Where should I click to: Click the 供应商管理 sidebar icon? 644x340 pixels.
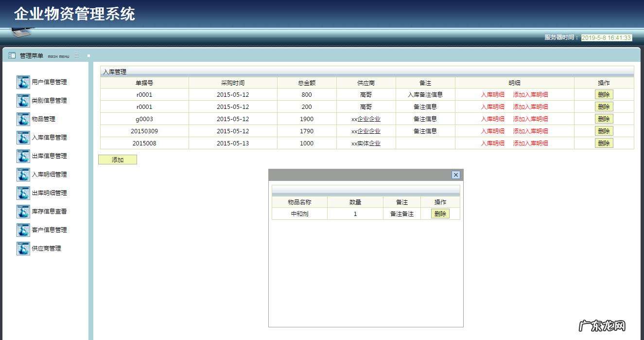tap(23, 249)
